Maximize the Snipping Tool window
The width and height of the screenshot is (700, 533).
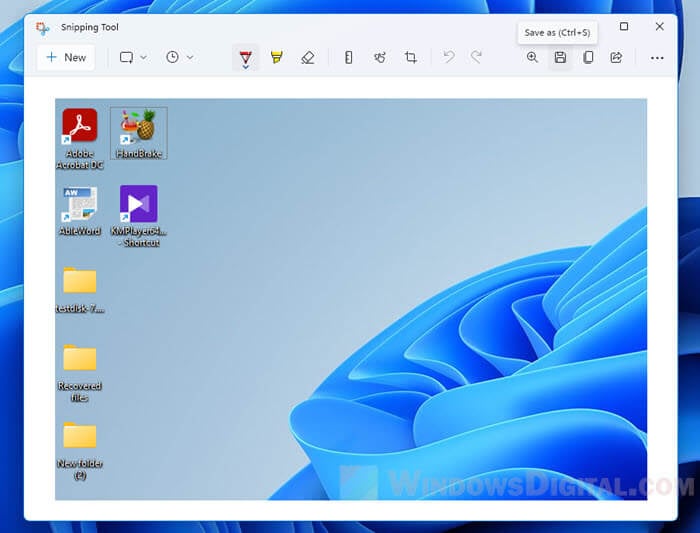pos(624,27)
